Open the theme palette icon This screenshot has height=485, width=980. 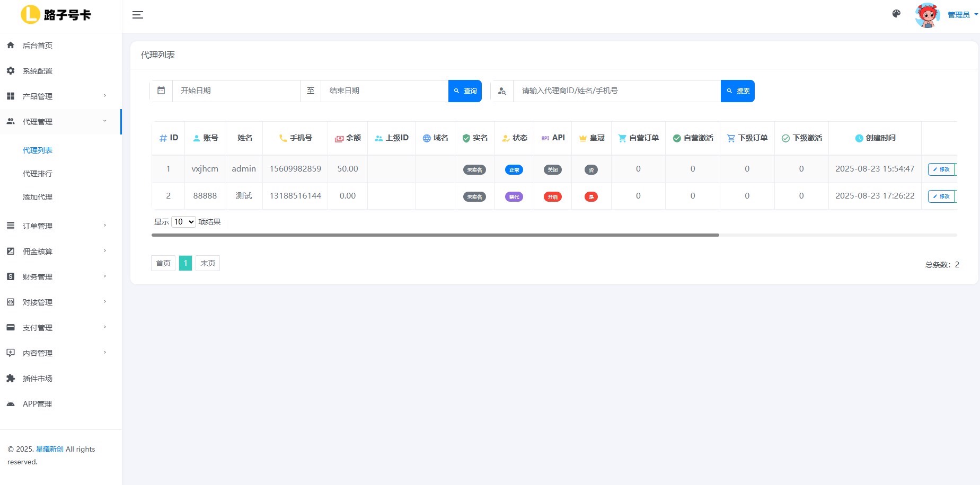[x=896, y=14]
